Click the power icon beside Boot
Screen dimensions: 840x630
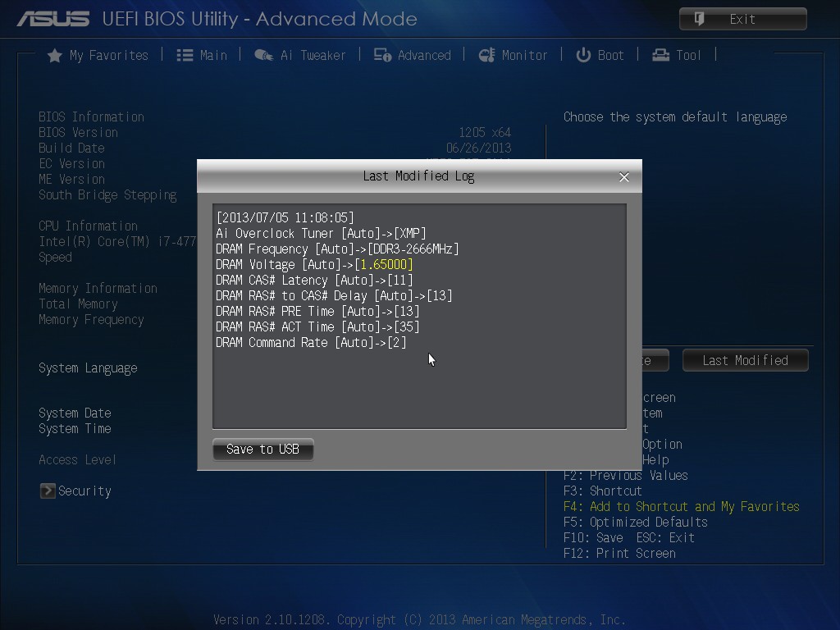[x=583, y=55]
